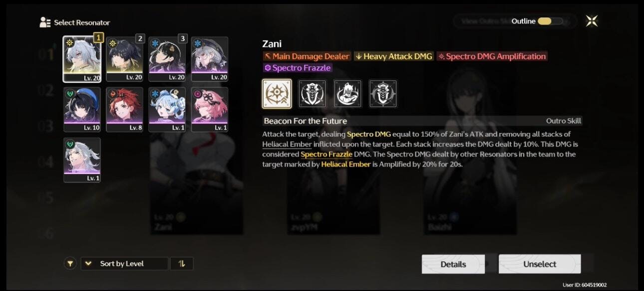Select the pink-haired Lv. 1 resonator
This screenshot has height=291, width=644.
(210, 109)
